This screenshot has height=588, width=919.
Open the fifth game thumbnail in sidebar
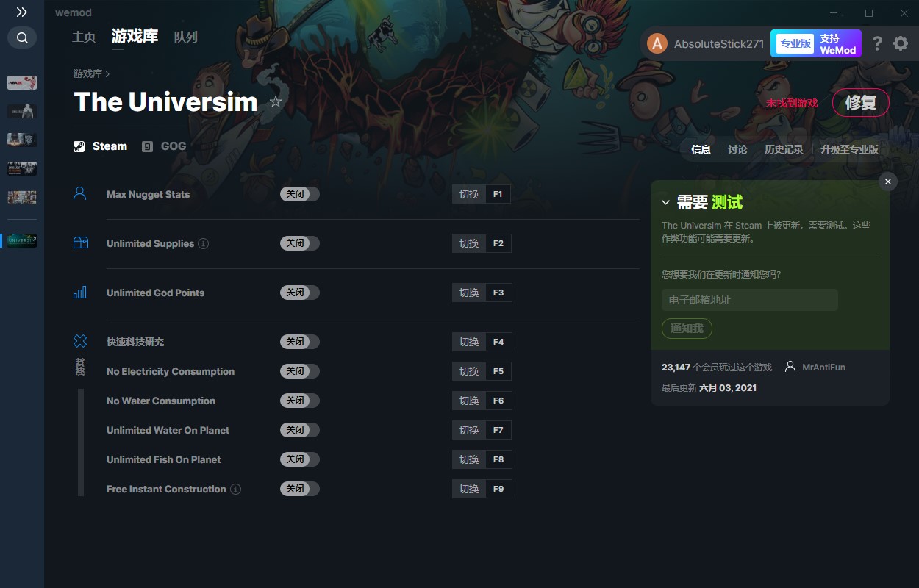(x=22, y=197)
